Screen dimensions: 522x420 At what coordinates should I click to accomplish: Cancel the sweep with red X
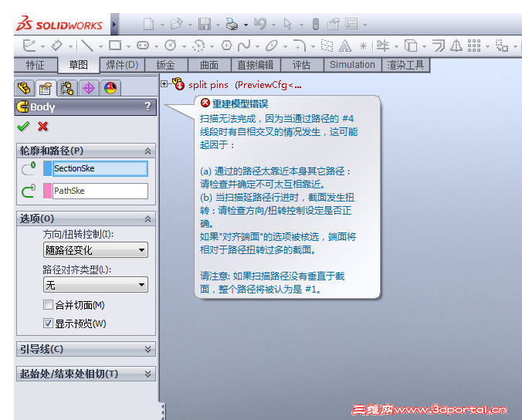pos(42,127)
